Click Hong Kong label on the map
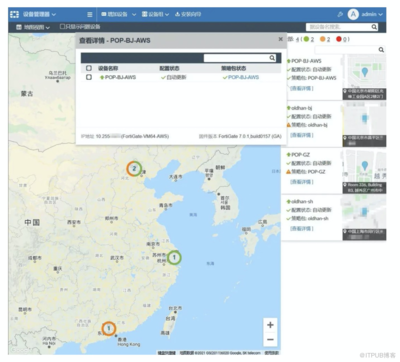 point(129,344)
